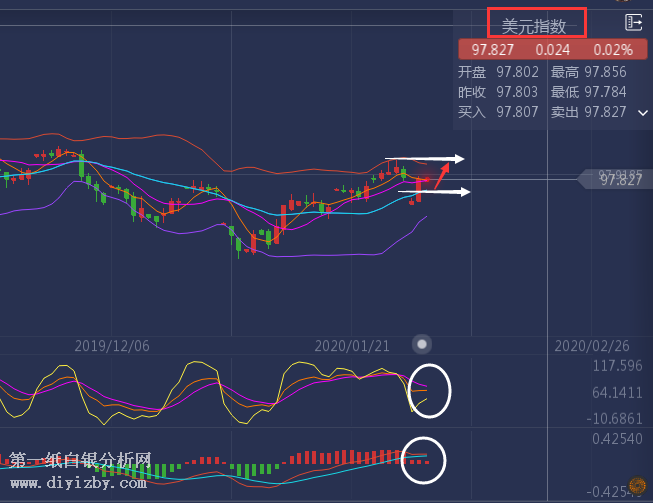Expand quote details with the chevron arrow
Viewport: 653px width, 503px height.
[642, 113]
